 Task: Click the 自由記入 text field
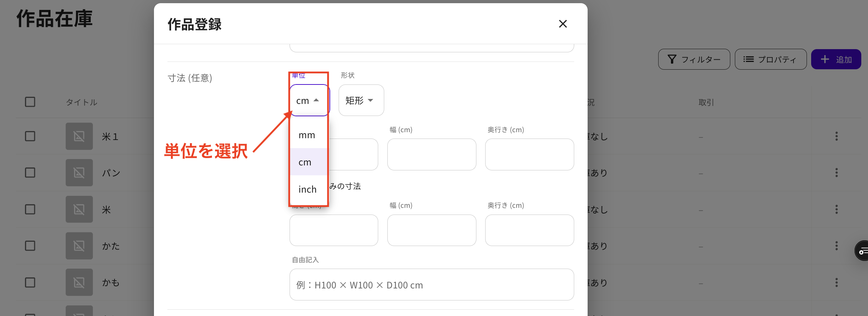(432, 285)
